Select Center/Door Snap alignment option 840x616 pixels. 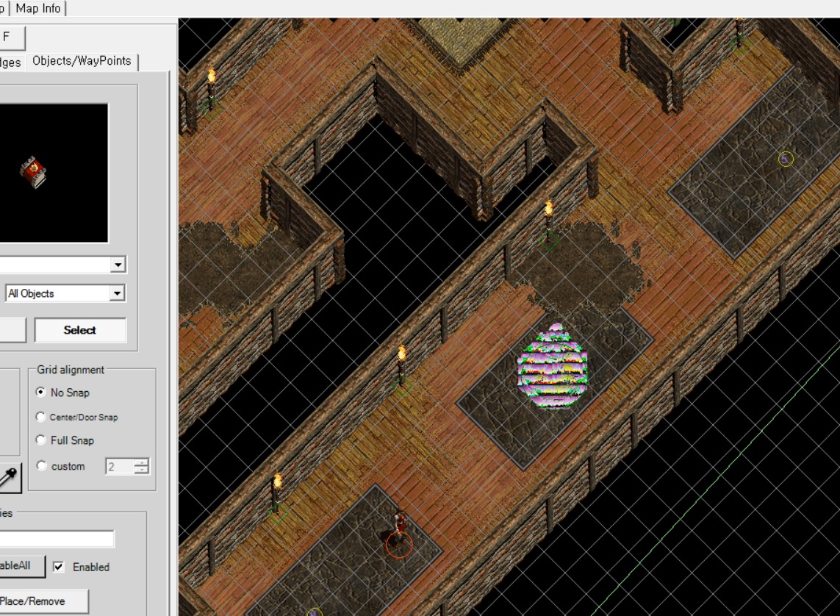(x=40, y=417)
